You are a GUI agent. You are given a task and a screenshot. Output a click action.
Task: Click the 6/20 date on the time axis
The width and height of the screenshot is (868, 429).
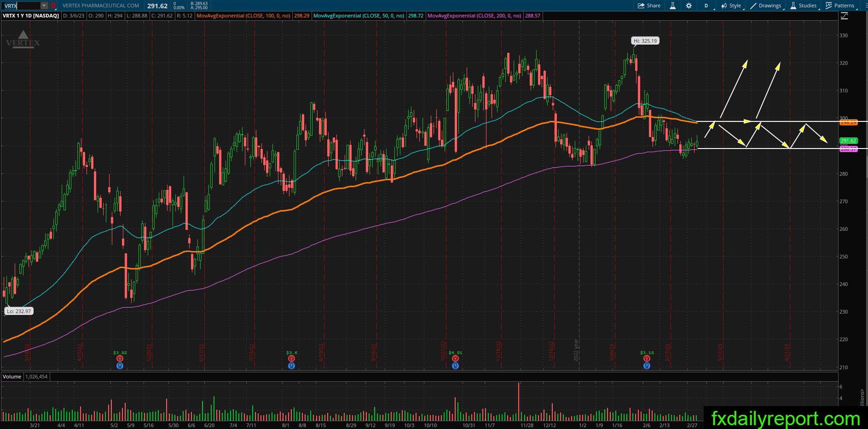point(209,425)
